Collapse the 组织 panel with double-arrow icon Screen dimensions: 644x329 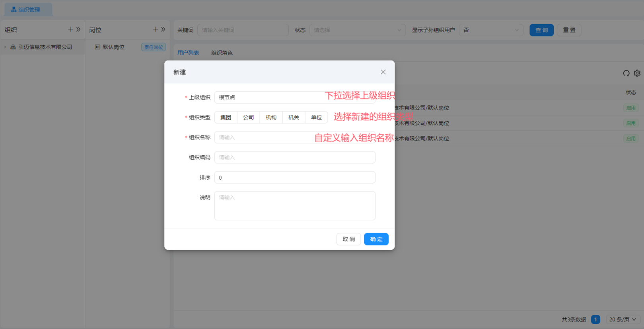click(x=78, y=29)
